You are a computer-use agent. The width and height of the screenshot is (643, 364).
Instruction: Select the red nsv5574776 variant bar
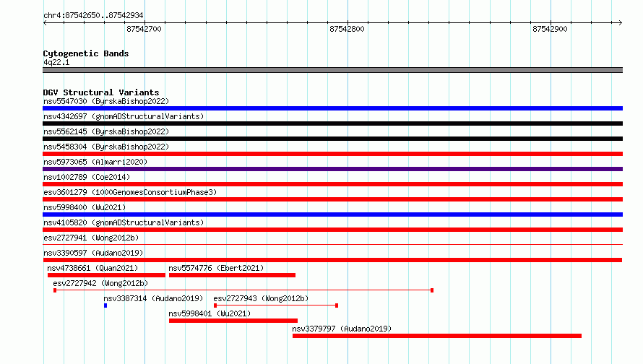[232, 275]
